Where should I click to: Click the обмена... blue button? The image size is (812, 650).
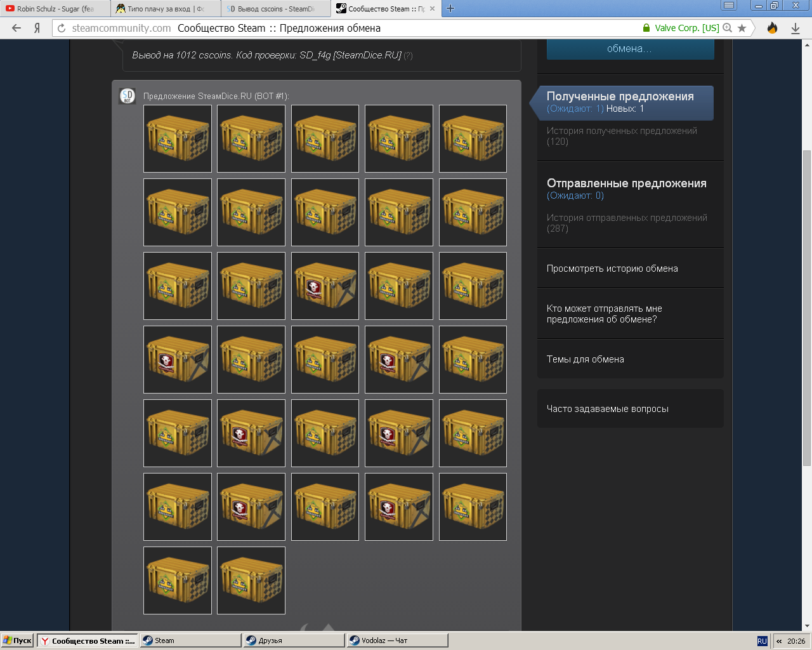point(630,49)
